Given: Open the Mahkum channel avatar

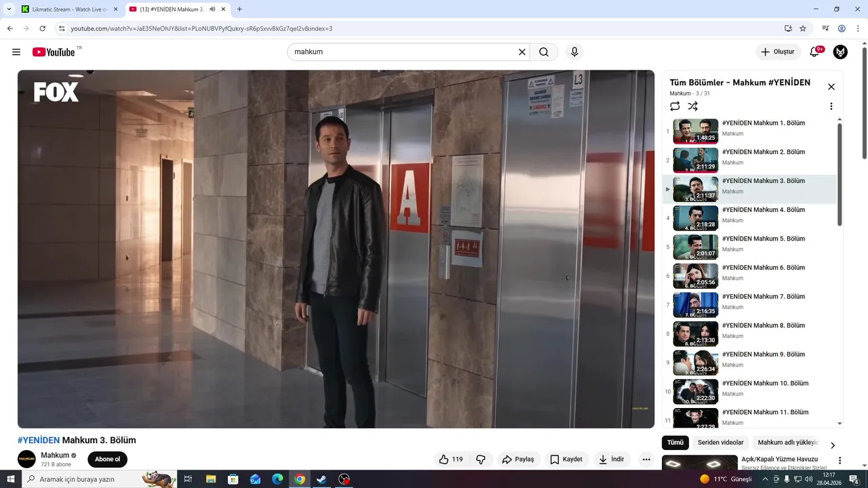Looking at the screenshot, I should point(26,459).
